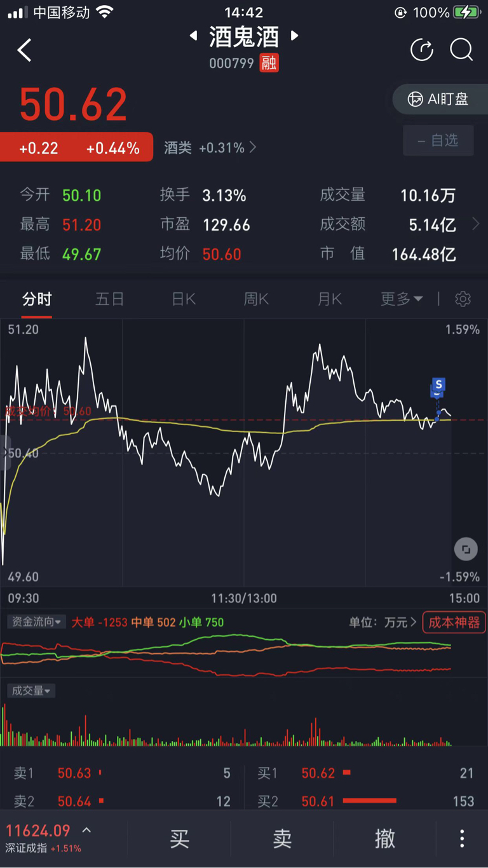
Task: Tap the back arrow icon
Action: point(24,50)
